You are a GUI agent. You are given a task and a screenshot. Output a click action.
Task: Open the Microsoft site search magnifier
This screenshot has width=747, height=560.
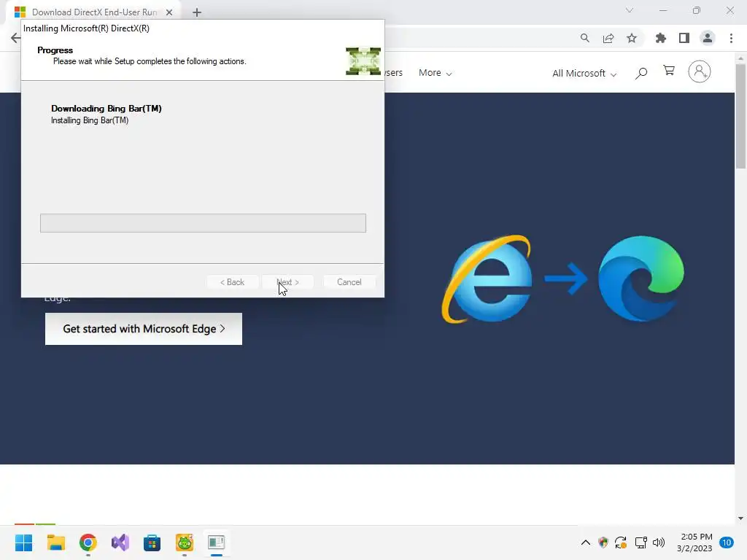[641, 73]
